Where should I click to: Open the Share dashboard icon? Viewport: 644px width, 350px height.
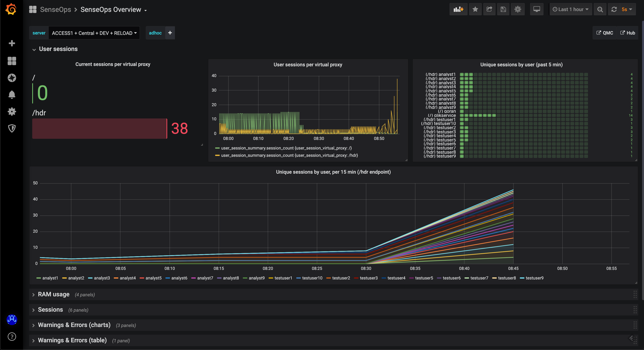point(489,10)
